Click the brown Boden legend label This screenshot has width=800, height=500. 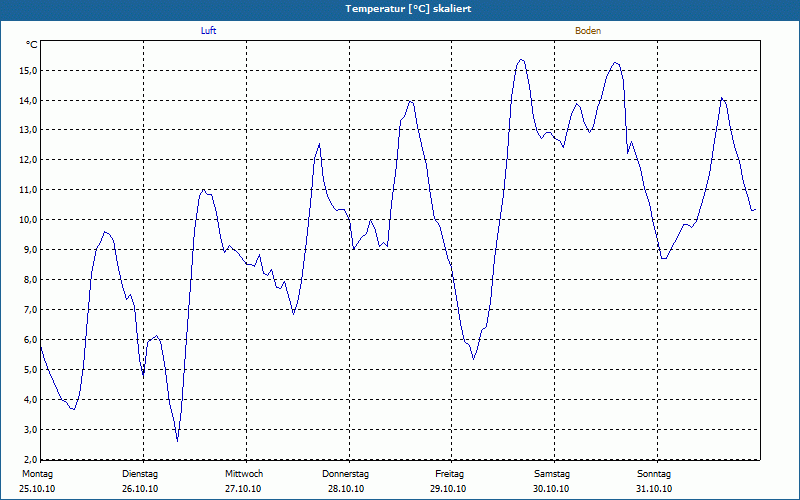(x=588, y=31)
